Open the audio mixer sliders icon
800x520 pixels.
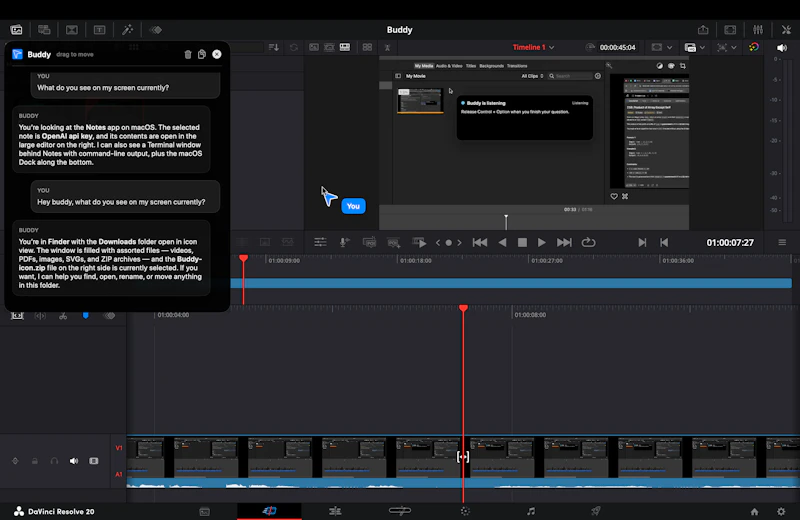pyautogui.click(x=758, y=30)
